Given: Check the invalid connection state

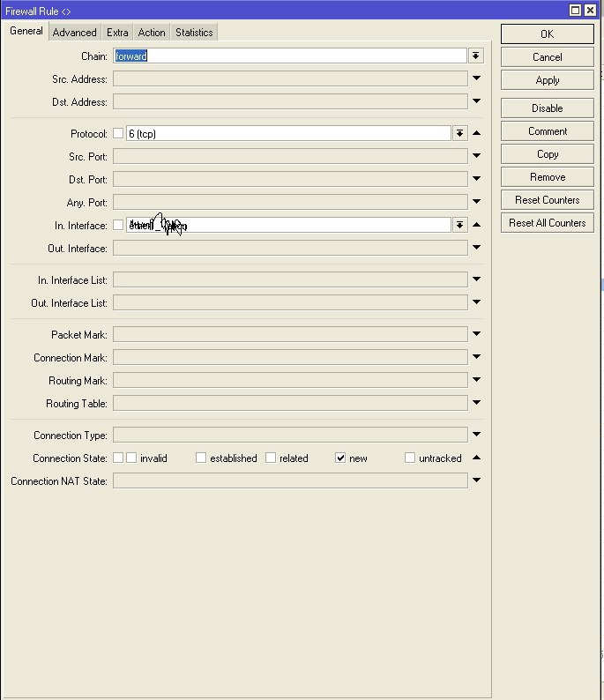Looking at the screenshot, I should click(x=131, y=458).
